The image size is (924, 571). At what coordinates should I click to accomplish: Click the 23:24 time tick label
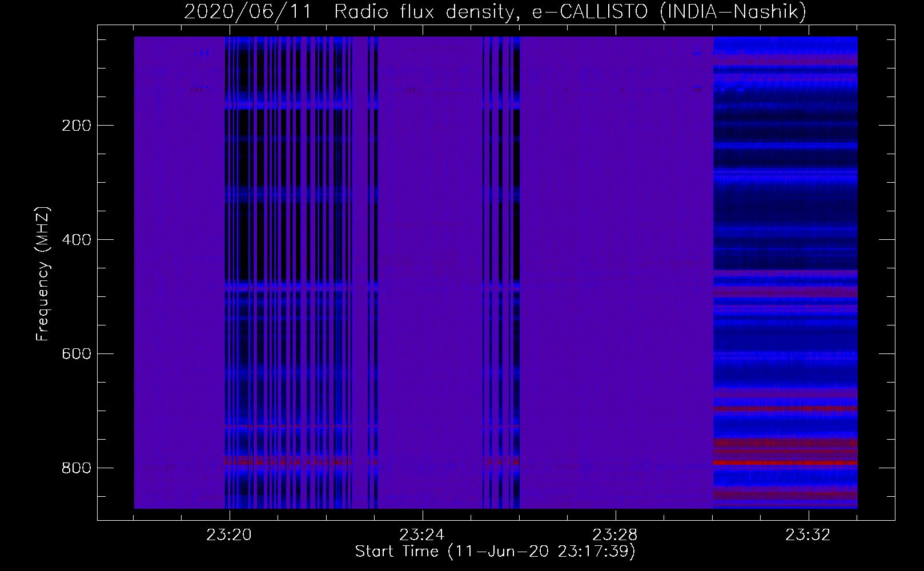click(423, 535)
